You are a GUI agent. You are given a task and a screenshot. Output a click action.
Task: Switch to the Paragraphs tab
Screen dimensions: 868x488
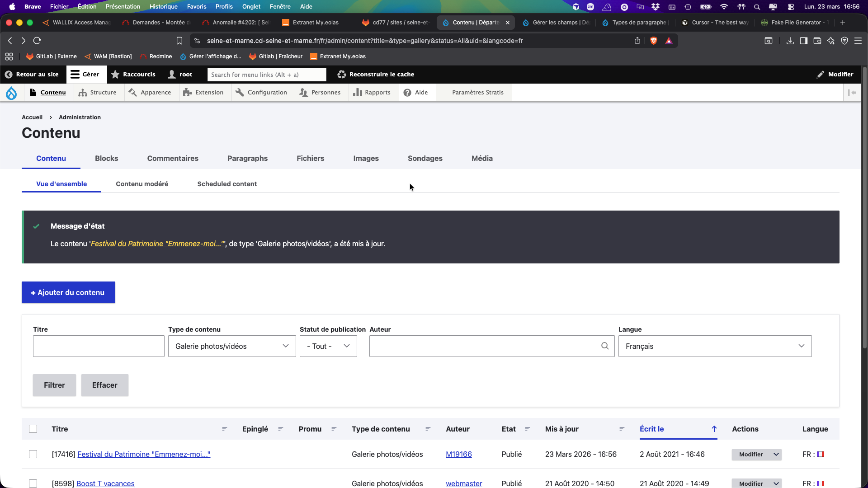pos(247,158)
